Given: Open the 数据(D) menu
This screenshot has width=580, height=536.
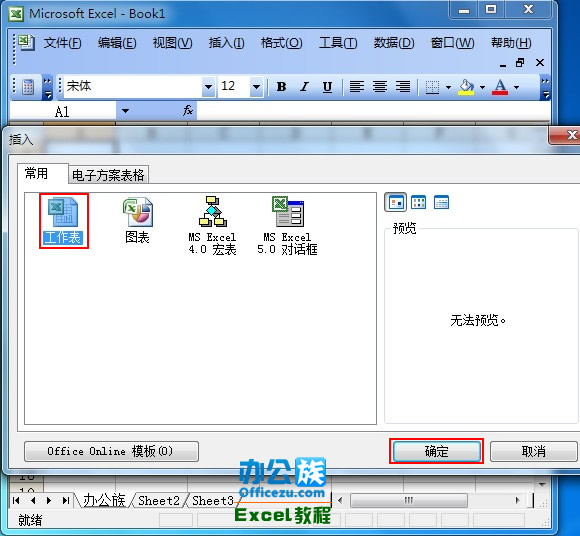Looking at the screenshot, I should click(394, 43).
